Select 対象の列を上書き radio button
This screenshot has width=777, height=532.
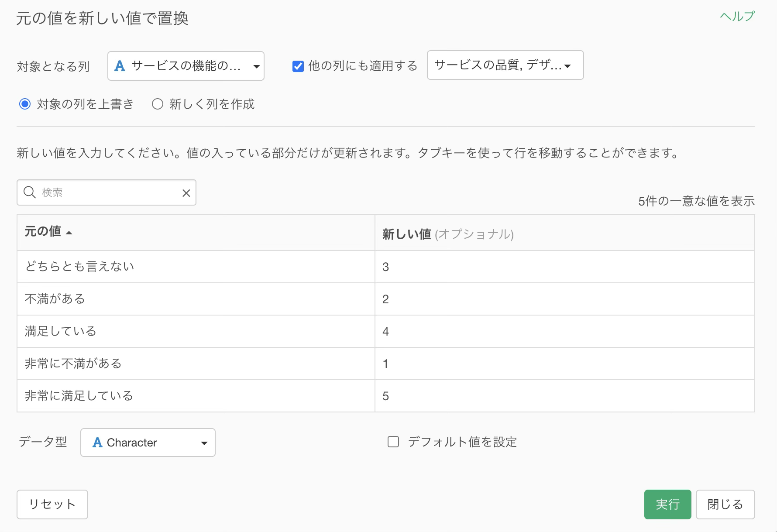[x=25, y=104]
